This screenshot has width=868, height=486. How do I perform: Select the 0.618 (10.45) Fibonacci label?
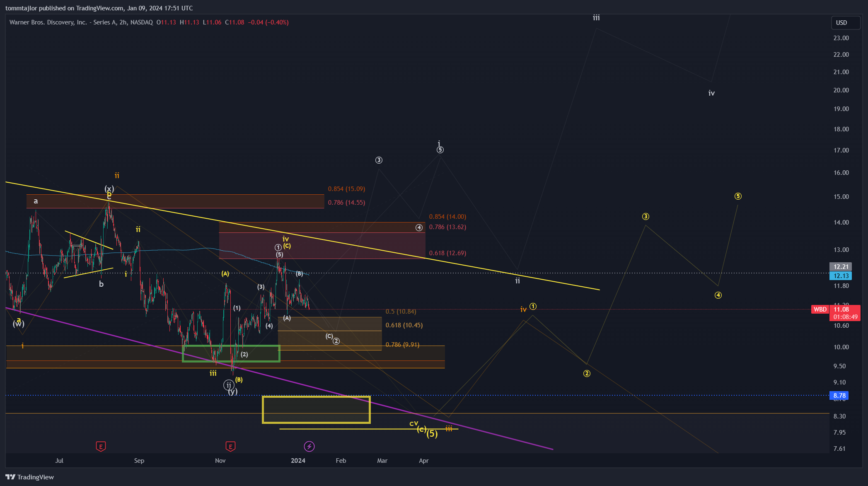[x=404, y=325]
